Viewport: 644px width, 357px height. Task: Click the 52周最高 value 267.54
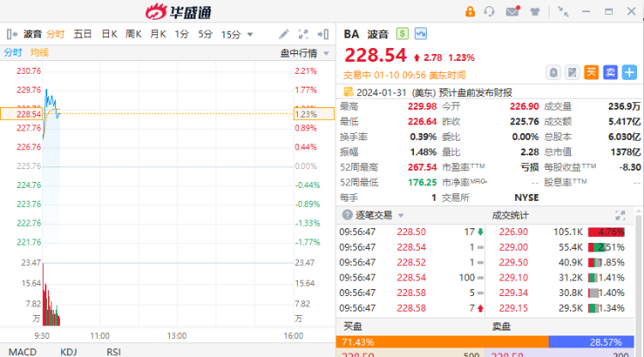422,167
